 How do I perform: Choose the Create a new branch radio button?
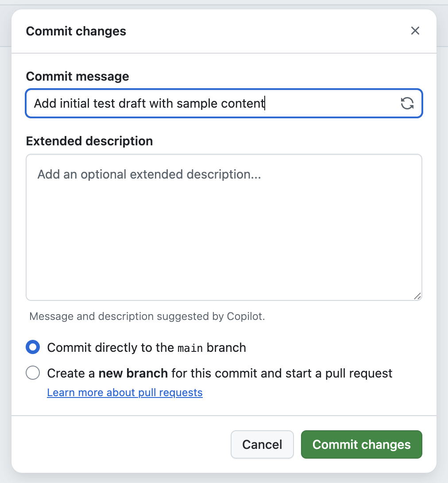pyautogui.click(x=33, y=373)
